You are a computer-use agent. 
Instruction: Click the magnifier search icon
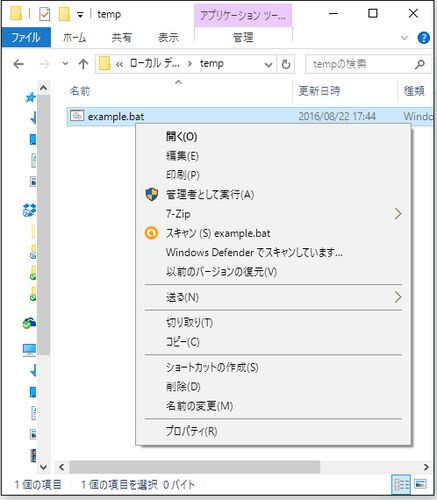tap(420, 64)
